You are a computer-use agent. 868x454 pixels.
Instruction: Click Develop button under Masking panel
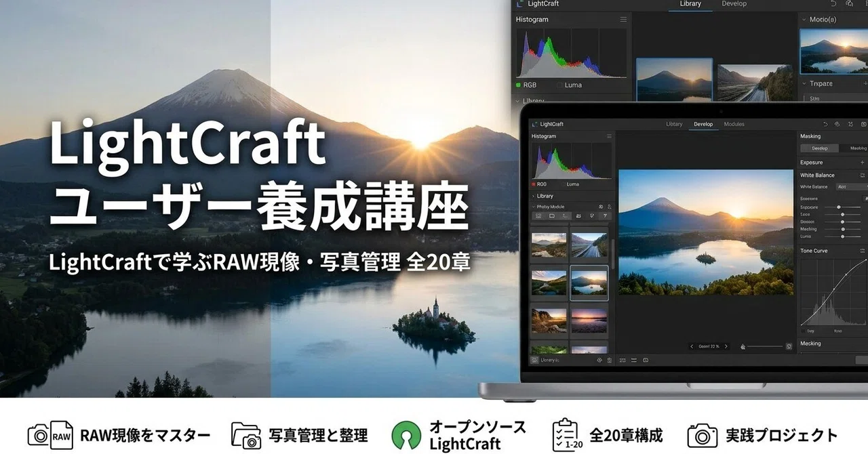[819, 148]
